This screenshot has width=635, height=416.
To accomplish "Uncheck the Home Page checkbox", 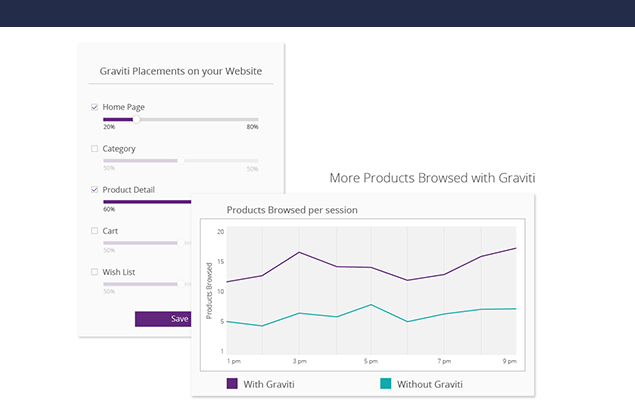I will [x=94, y=107].
